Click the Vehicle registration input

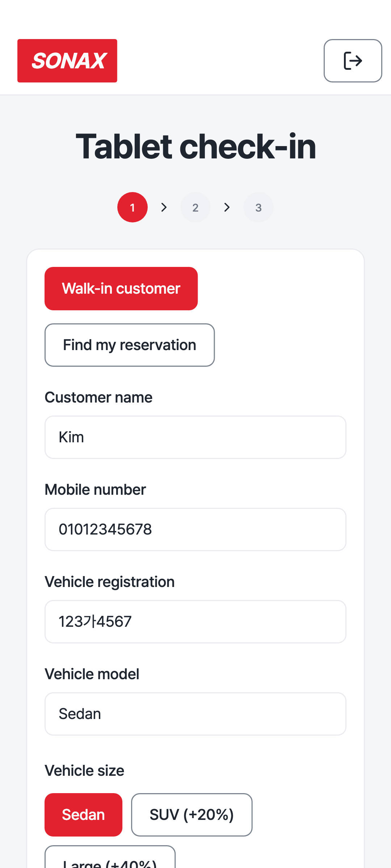point(195,622)
